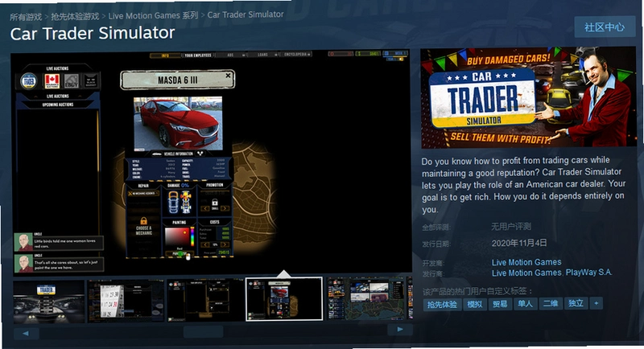Select the 独立 tag
The width and height of the screenshot is (644, 349).
pyautogui.click(x=576, y=303)
